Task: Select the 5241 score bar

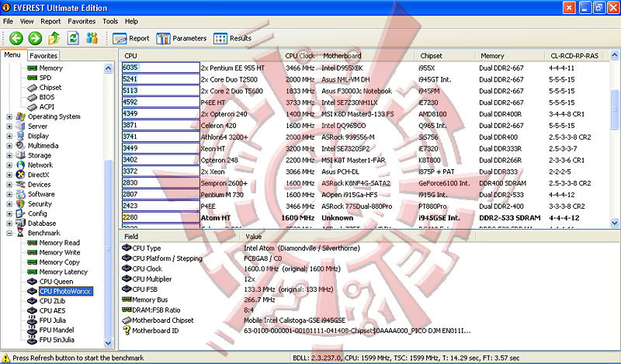Action: (x=161, y=79)
